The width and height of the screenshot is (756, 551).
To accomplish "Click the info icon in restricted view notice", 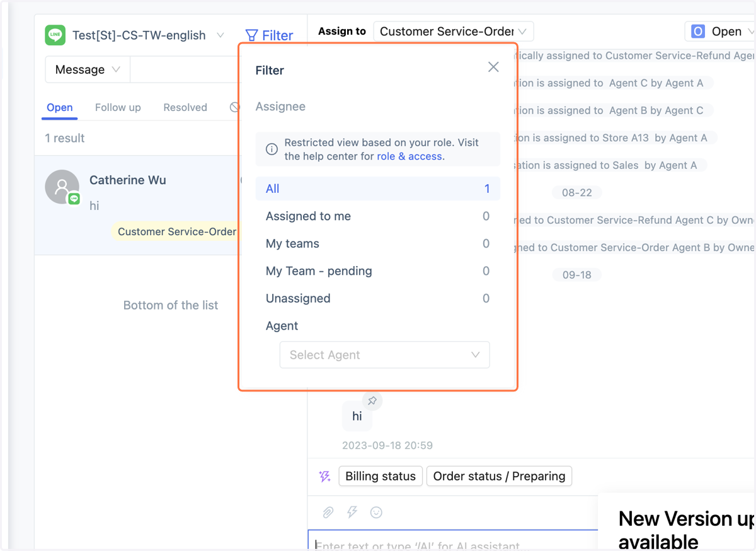I will click(x=272, y=149).
